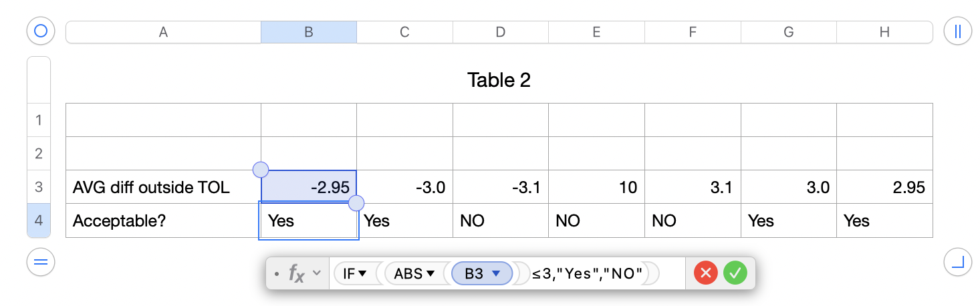Click the add rows handle

(x=40, y=263)
